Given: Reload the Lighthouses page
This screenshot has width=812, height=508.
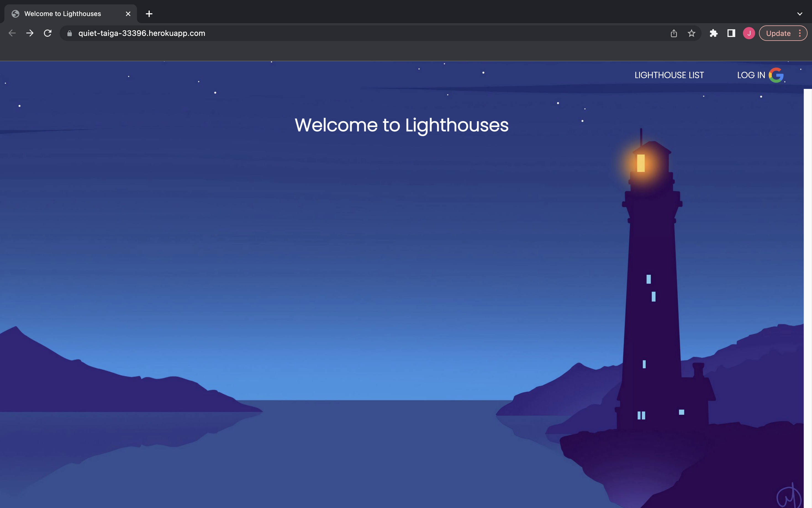Looking at the screenshot, I should click(48, 33).
